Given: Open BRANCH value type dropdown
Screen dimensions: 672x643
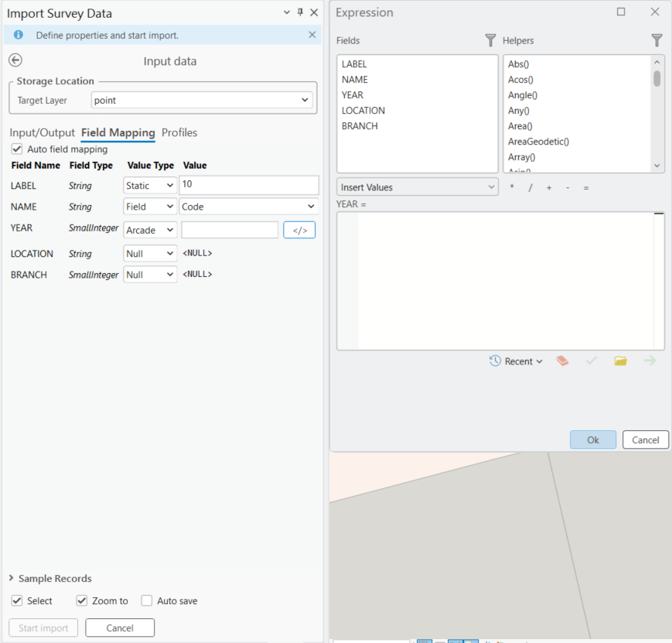Looking at the screenshot, I should [149, 275].
